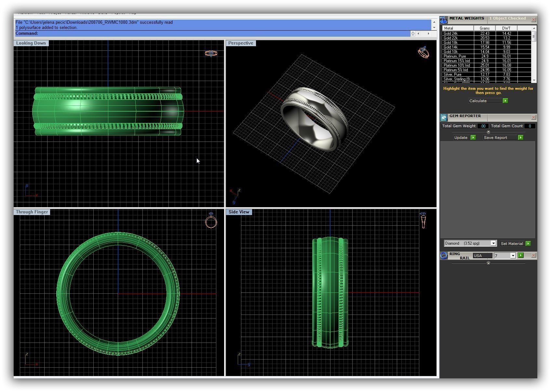Click the Metal column header

[x=458, y=28]
